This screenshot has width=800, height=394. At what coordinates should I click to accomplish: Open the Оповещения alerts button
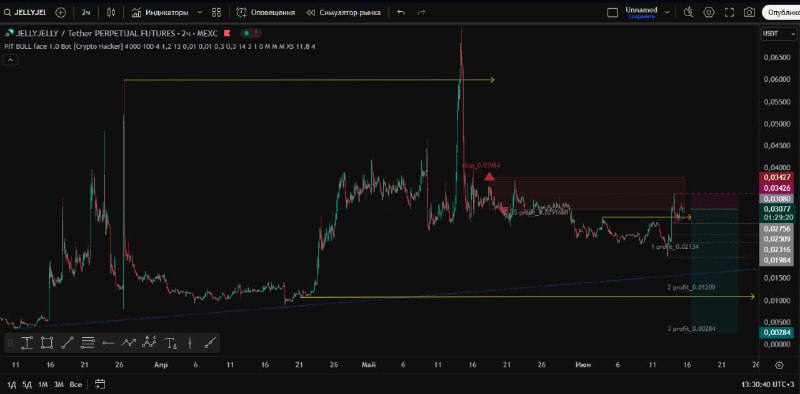pyautogui.click(x=266, y=13)
